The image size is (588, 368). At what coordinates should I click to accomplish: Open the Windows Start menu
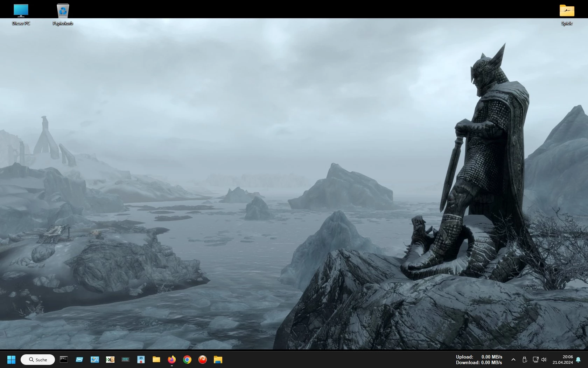pyautogui.click(x=12, y=360)
